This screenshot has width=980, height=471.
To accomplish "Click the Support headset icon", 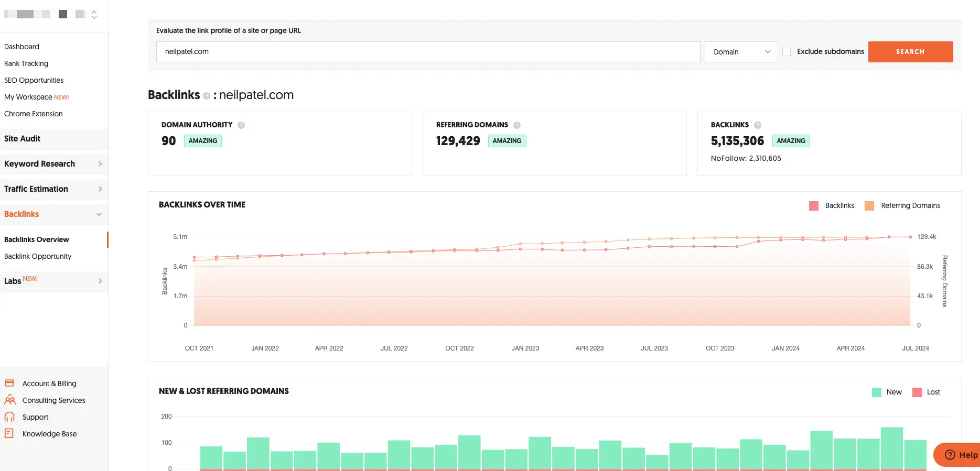I will click(9, 417).
